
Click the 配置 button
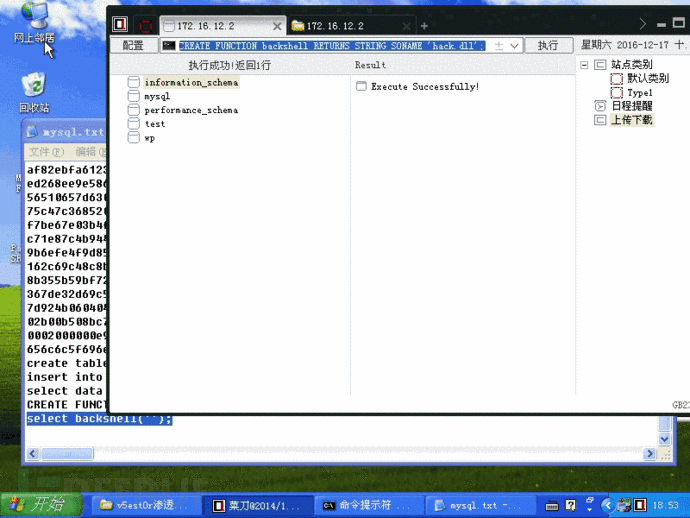pos(133,45)
